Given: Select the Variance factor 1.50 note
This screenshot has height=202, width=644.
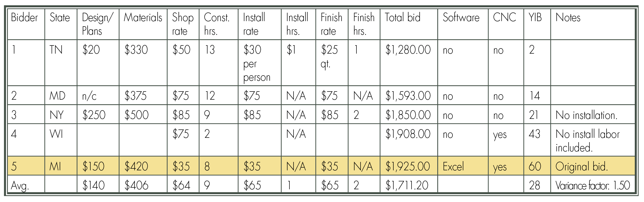Looking at the screenshot, I should click(593, 185).
